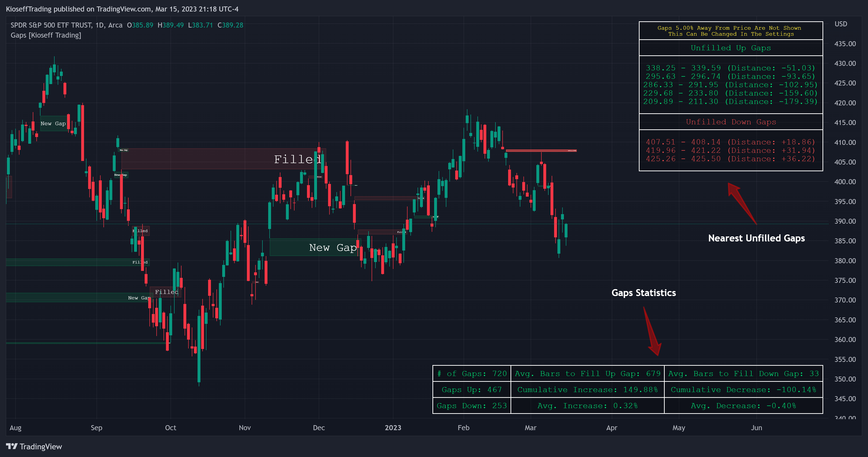Screen dimensions: 868x457
Task: Click the 390.00 price axis label
Action: [x=845, y=221]
